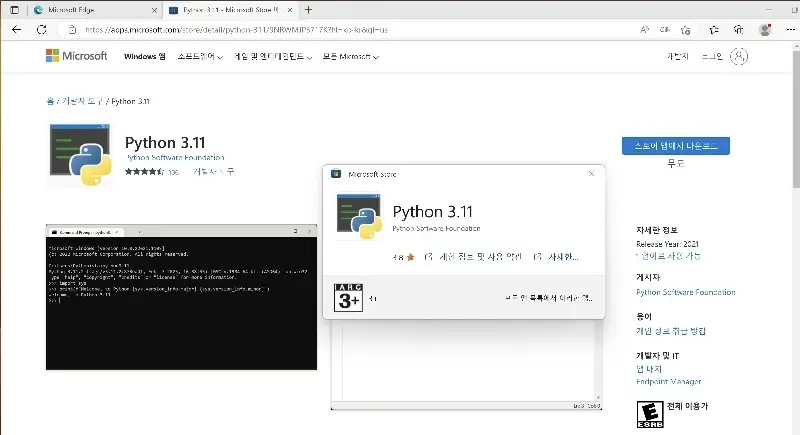Image resolution: width=800 pixels, height=435 pixels.
Task: Open the account profile avatar icon
Action: 740,57
